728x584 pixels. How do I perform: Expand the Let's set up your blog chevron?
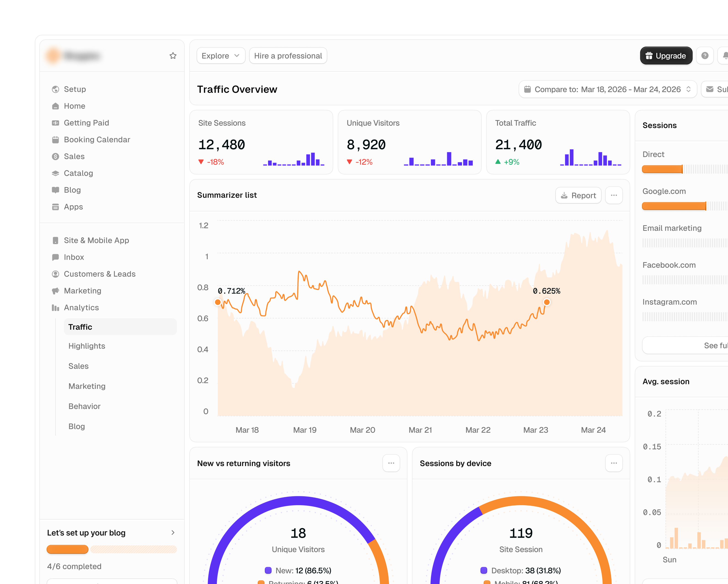(173, 533)
